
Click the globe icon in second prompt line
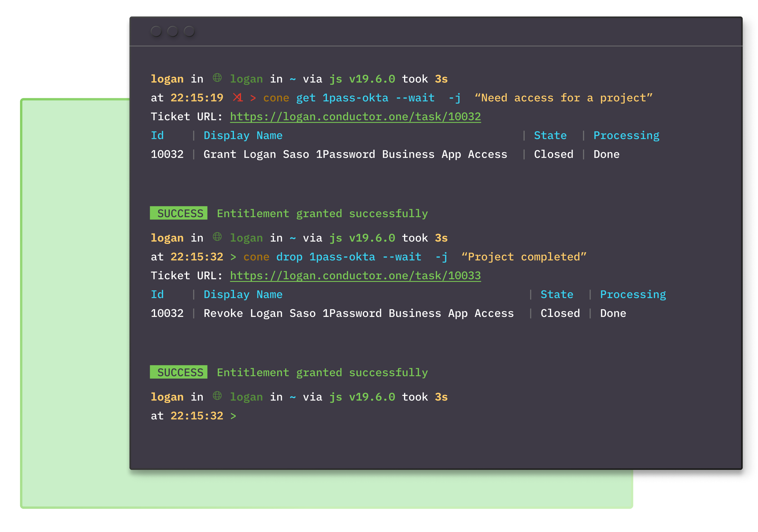[x=217, y=237]
